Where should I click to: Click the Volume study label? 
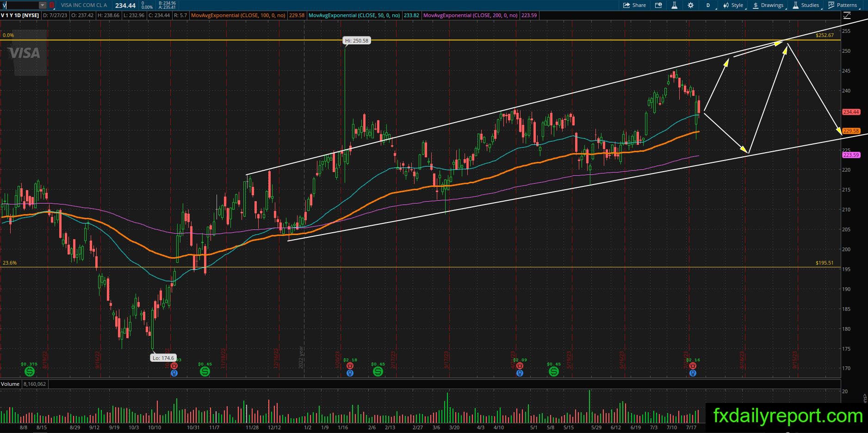coord(10,384)
